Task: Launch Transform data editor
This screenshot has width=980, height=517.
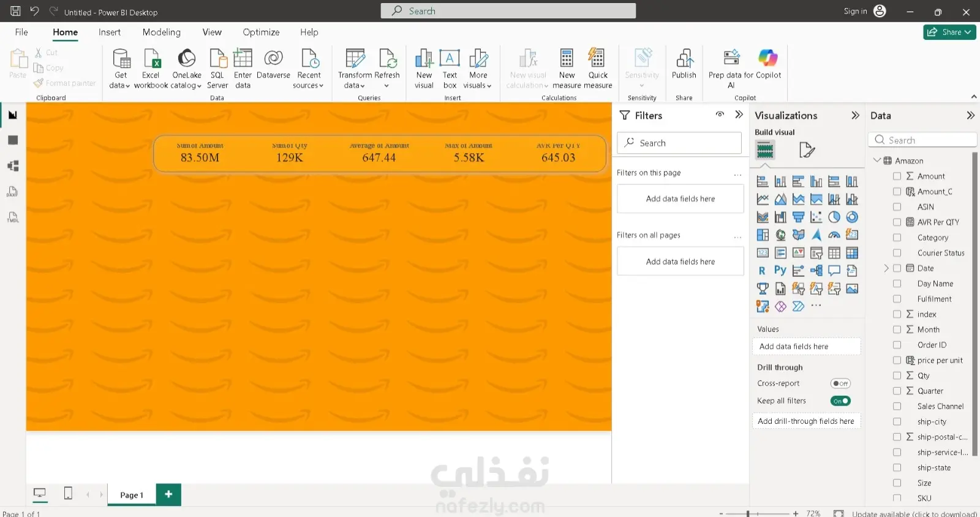Action: (x=355, y=69)
